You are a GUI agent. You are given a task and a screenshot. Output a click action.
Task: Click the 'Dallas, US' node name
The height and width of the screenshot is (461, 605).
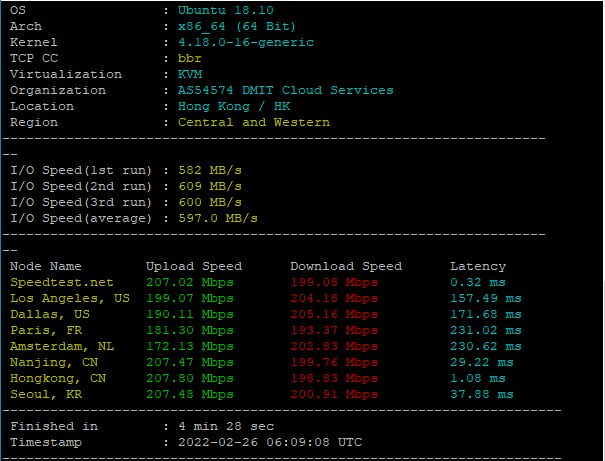click(50, 314)
